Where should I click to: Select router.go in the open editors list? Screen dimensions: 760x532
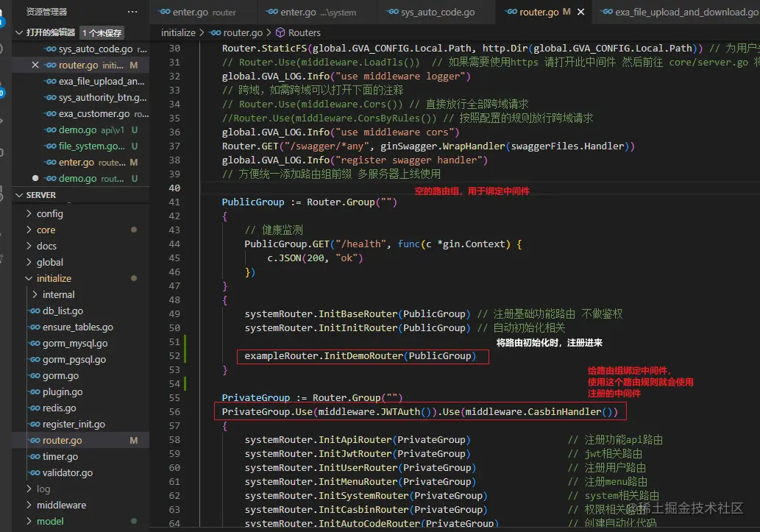[80, 65]
